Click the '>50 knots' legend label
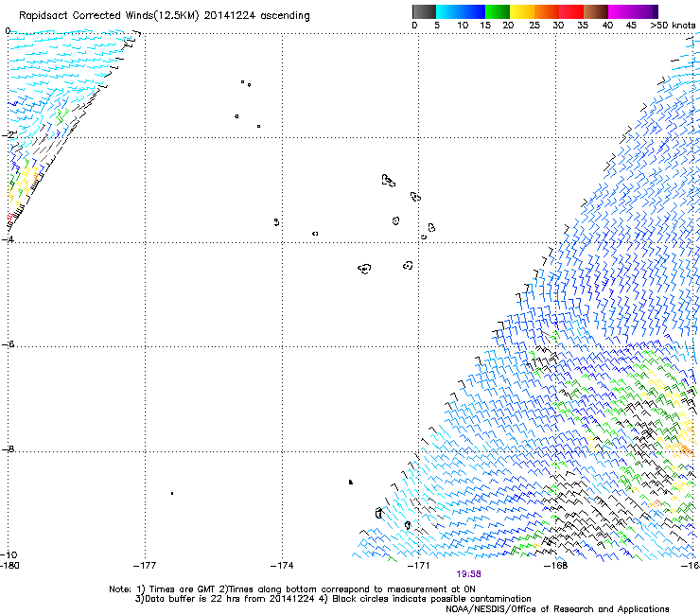 [x=673, y=26]
